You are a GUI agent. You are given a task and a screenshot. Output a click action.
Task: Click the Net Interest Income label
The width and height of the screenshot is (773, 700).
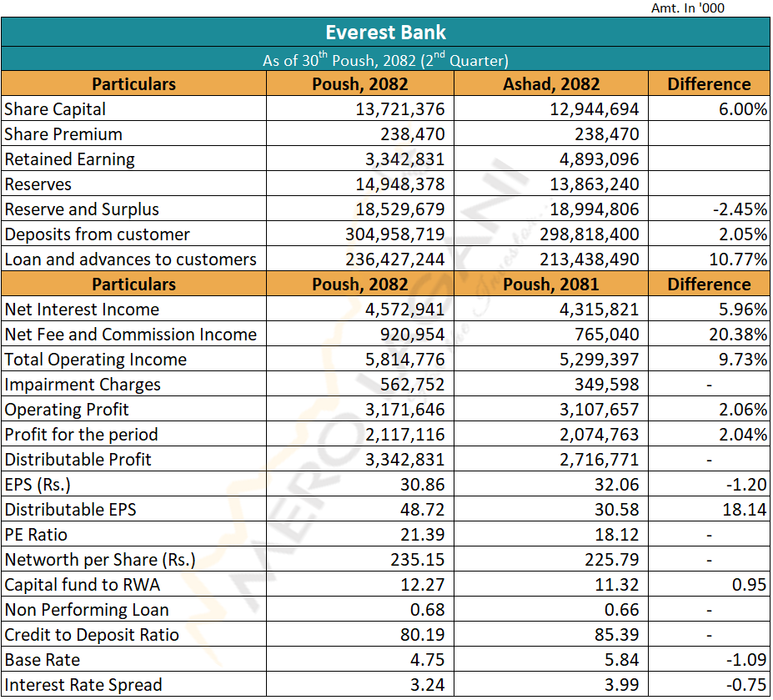click(82, 310)
